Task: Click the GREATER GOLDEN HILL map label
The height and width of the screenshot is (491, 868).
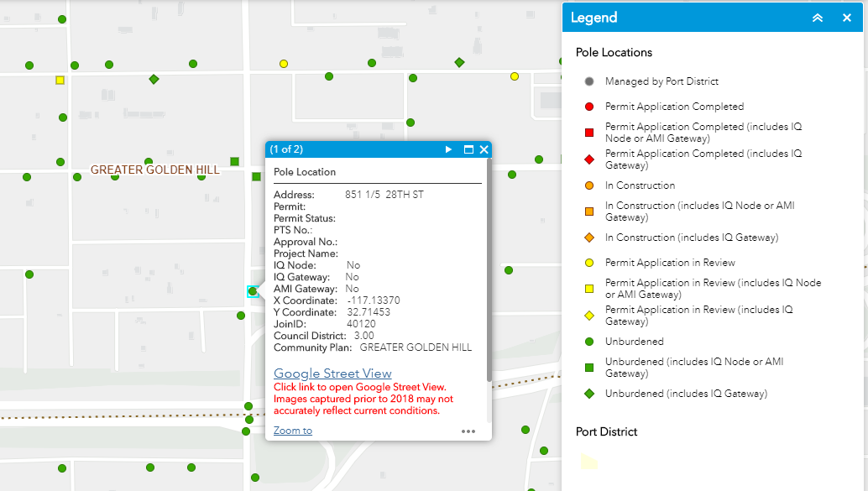Action: coord(155,170)
